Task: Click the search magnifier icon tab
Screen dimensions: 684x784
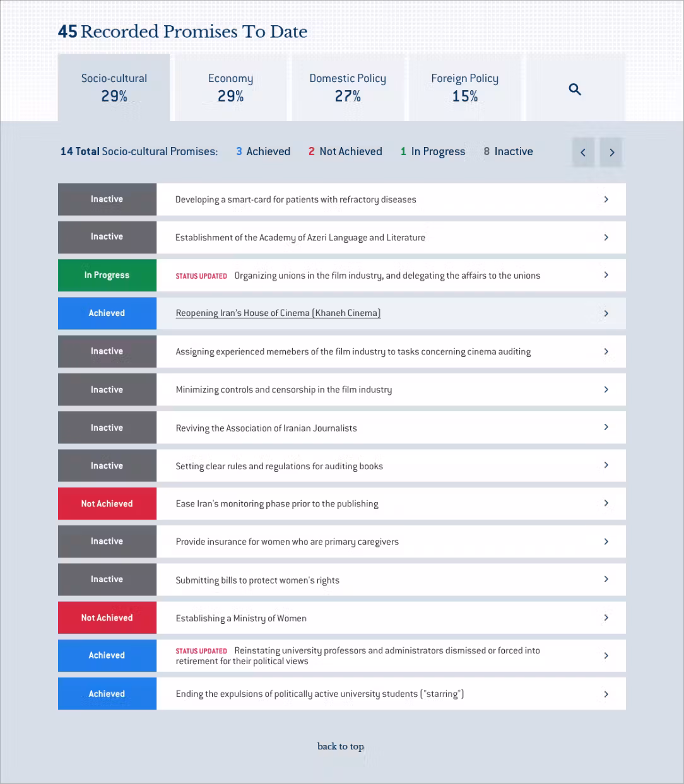Action: (575, 89)
